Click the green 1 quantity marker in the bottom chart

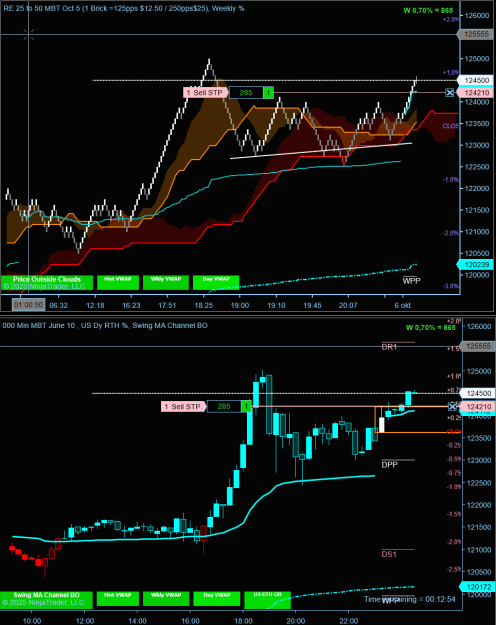point(246,407)
